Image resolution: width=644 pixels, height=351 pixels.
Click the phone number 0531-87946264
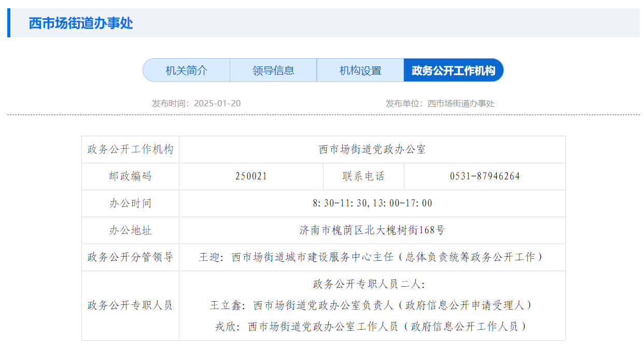(484, 176)
